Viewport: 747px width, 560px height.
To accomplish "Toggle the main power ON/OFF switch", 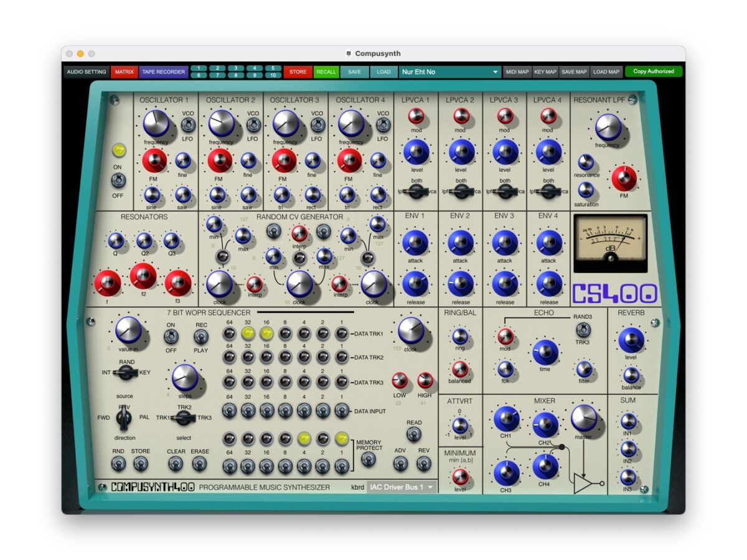I will click(x=118, y=180).
